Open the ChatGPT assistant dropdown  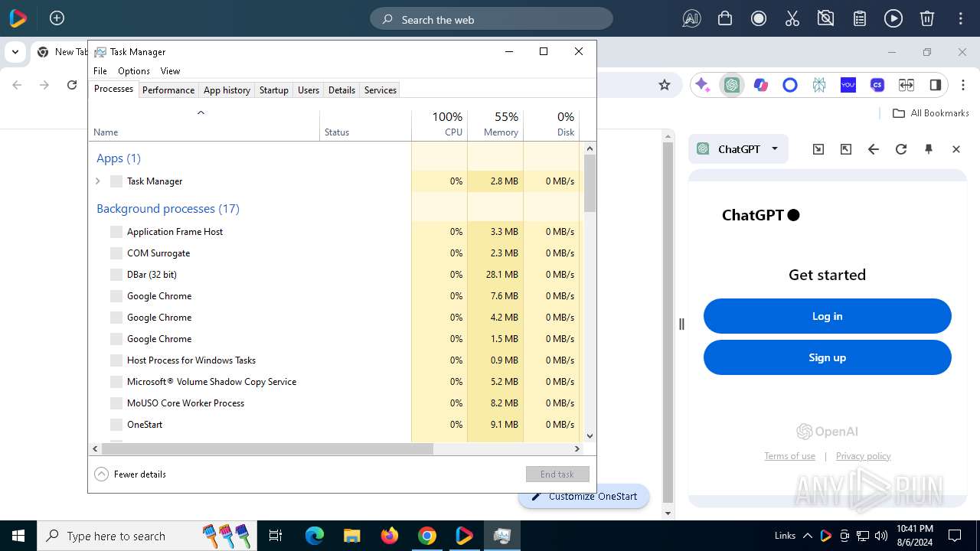coord(738,149)
